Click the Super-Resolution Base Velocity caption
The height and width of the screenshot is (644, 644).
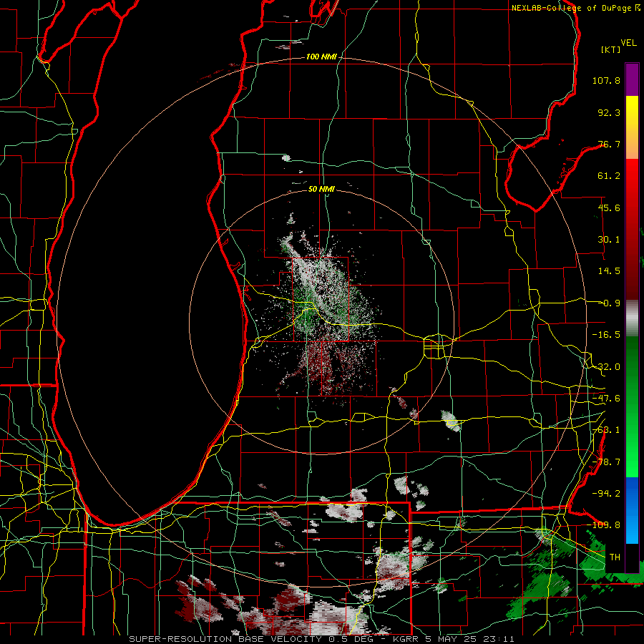[321, 639]
